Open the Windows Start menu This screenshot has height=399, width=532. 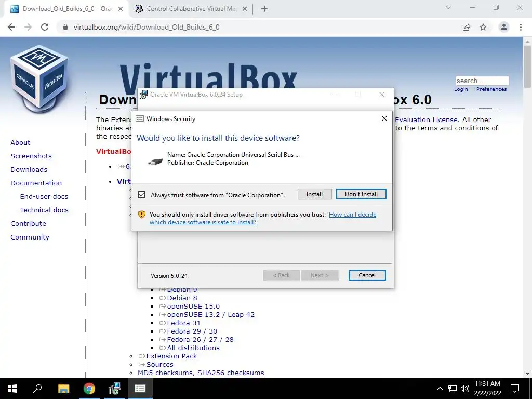[x=12, y=389]
